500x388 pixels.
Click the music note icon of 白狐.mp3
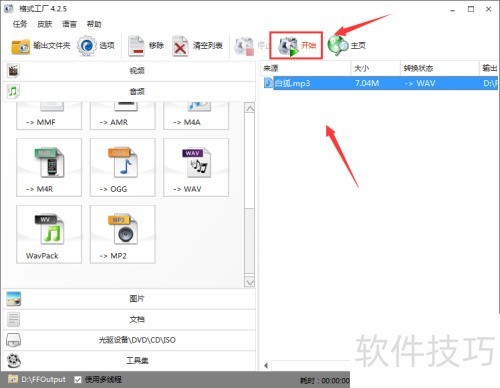(x=268, y=83)
